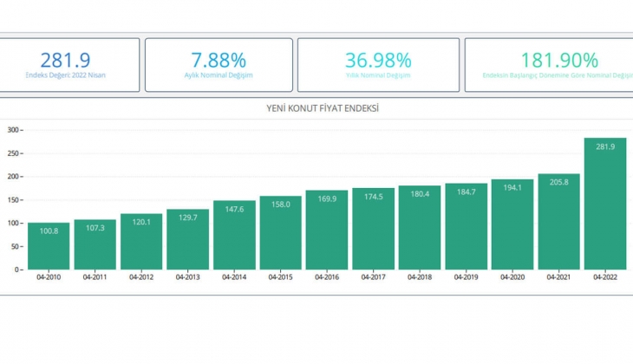Click the 04-2013 bar showing 129.7
This screenshot has width=633, height=364.
point(188,239)
